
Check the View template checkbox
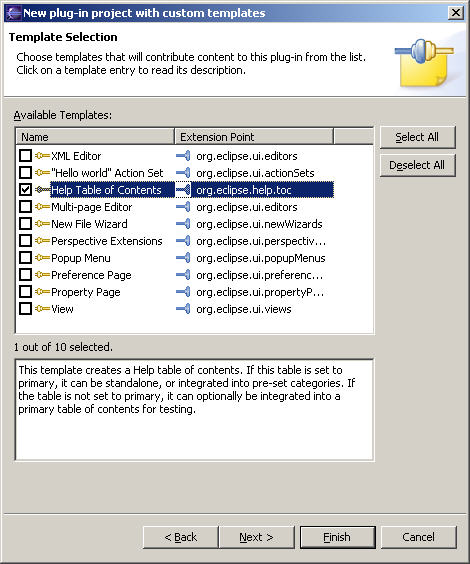[25, 309]
